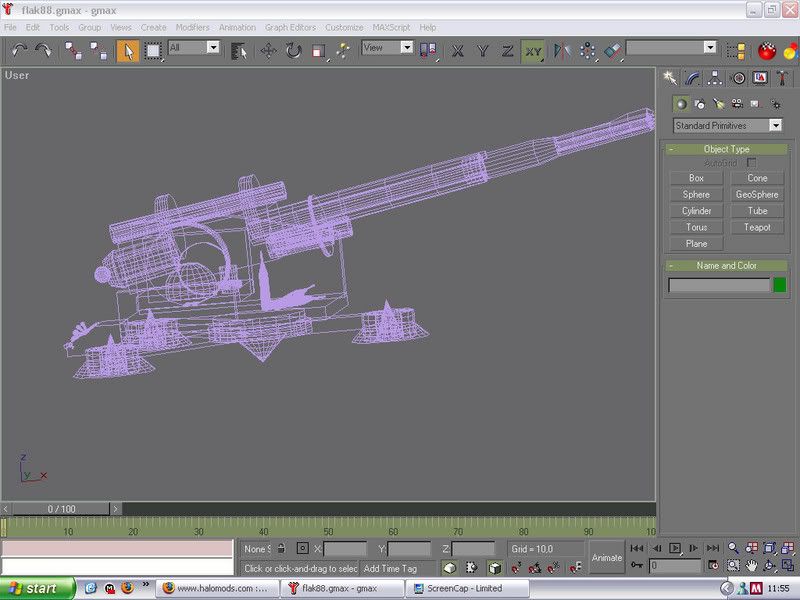Activate the Unlink Selection tool
The image size is (800, 600).
coord(98,51)
